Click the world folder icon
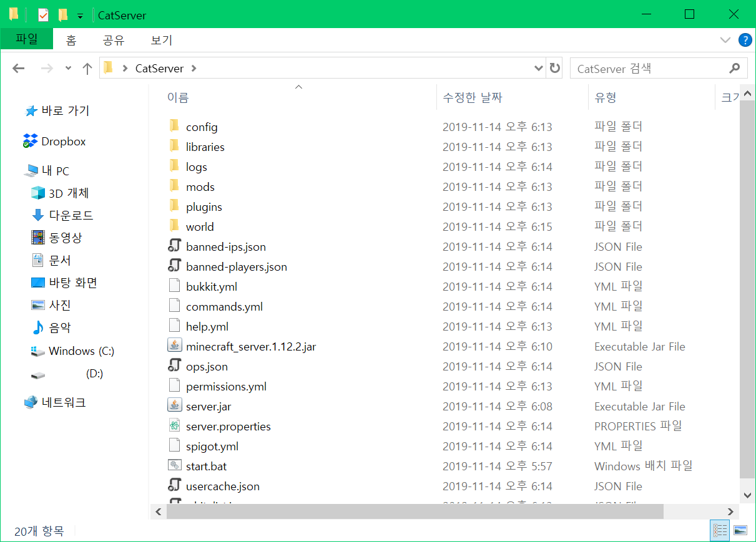The width and height of the screenshot is (756, 542). [174, 226]
